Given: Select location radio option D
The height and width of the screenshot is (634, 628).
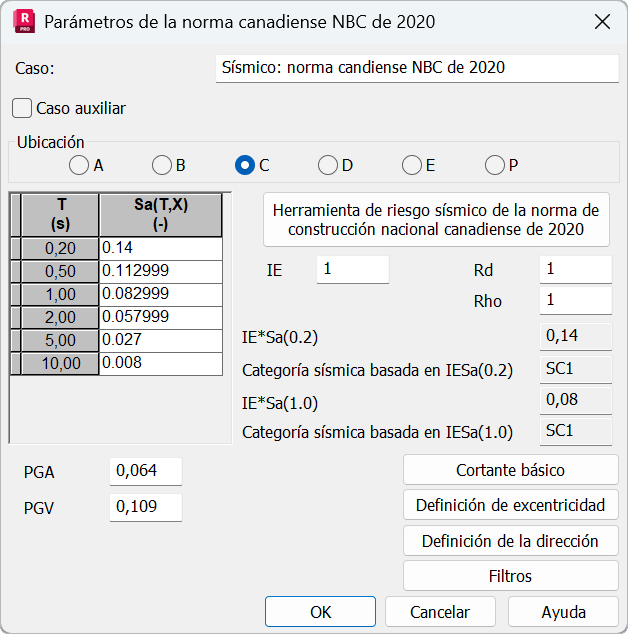Looking at the screenshot, I should coord(328,165).
